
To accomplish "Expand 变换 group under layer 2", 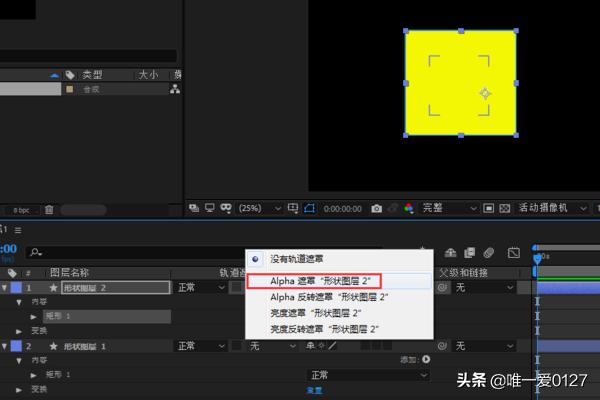I will pos(18,390).
